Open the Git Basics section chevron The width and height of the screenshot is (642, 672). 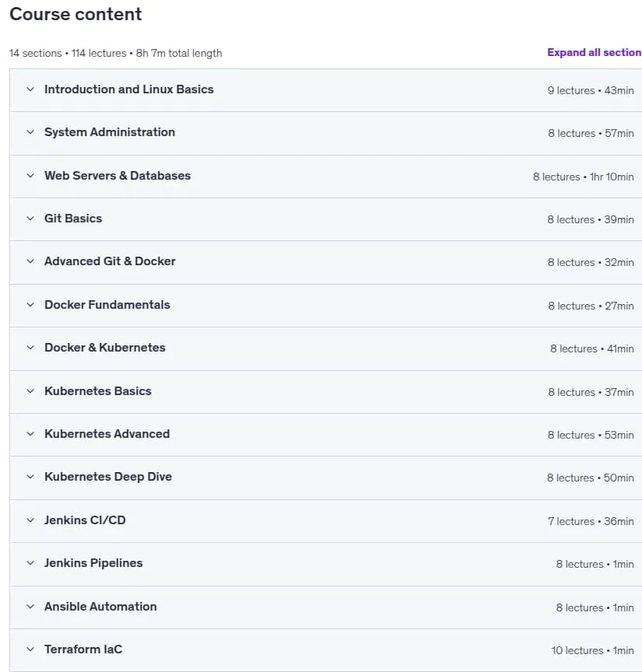click(30, 219)
